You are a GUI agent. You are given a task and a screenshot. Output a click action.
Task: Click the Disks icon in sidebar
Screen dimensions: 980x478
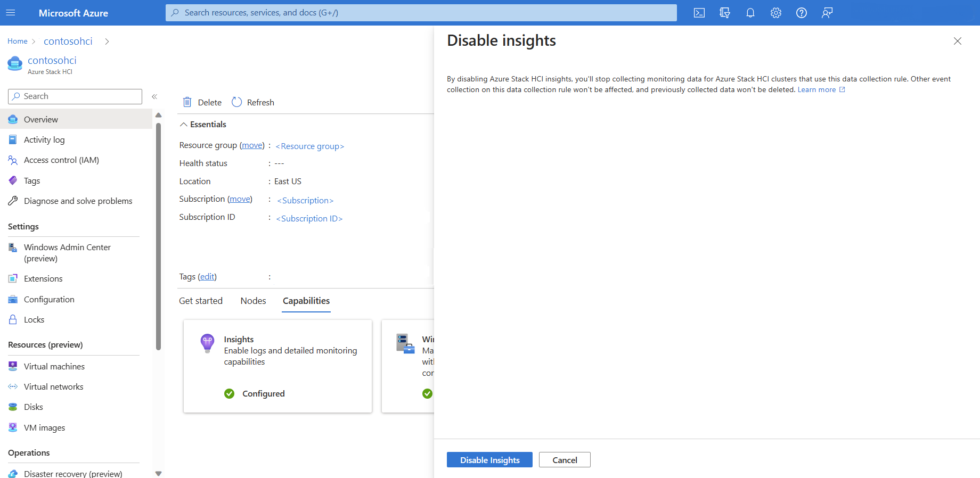(13, 407)
